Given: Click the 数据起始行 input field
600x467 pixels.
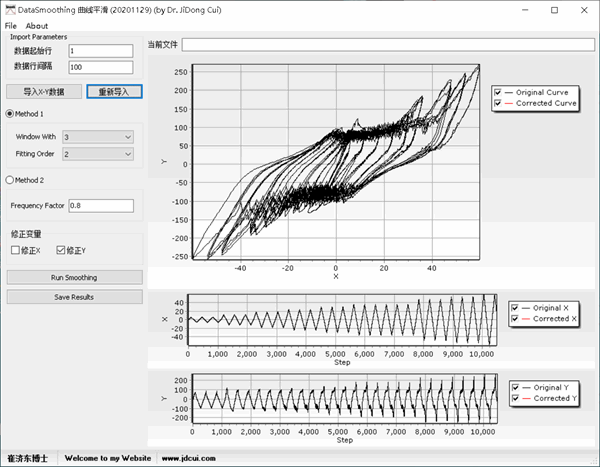Looking at the screenshot, I should pyautogui.click(x=101, y=51).
